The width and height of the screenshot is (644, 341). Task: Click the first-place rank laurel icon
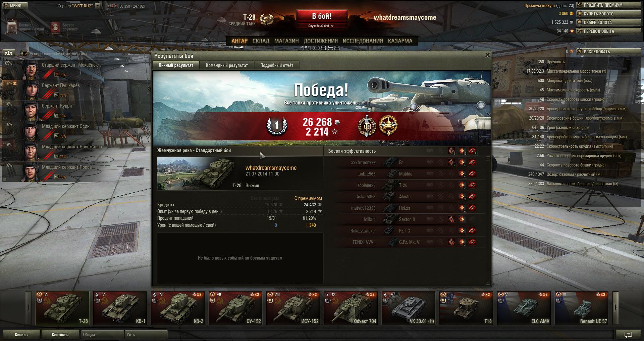pos(276,126)
